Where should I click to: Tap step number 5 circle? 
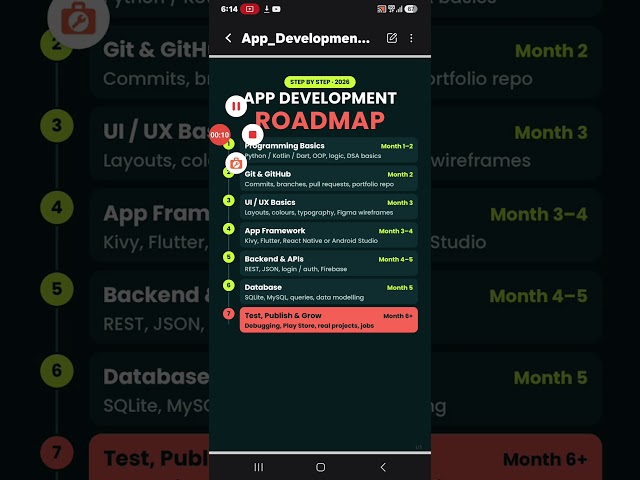click(229, 257)
